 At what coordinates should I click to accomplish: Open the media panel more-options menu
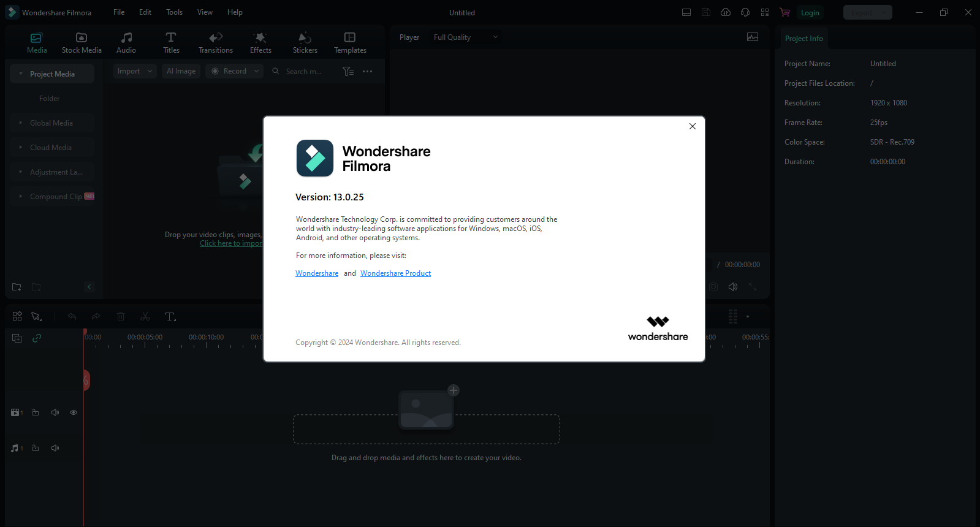click(x=367, y=71)
